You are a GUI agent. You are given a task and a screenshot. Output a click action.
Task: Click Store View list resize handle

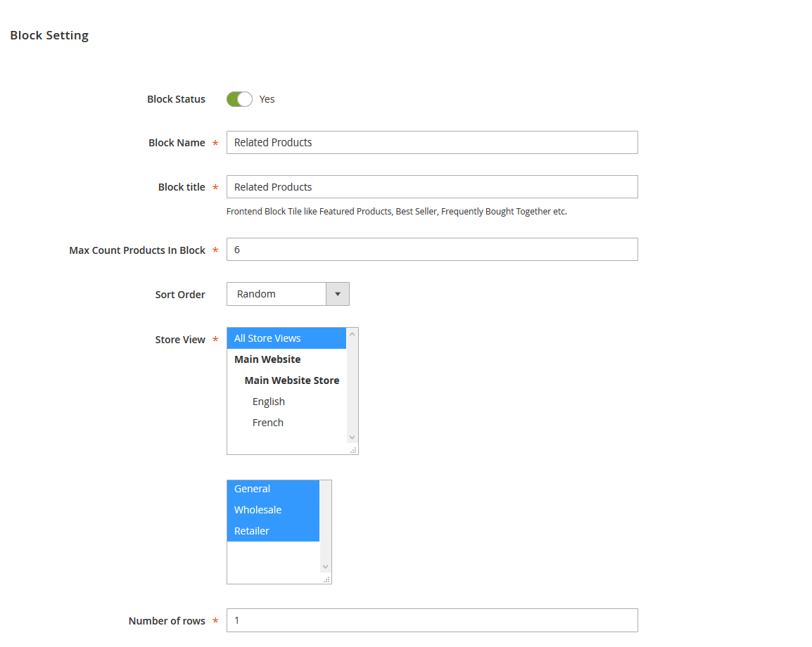353,450
